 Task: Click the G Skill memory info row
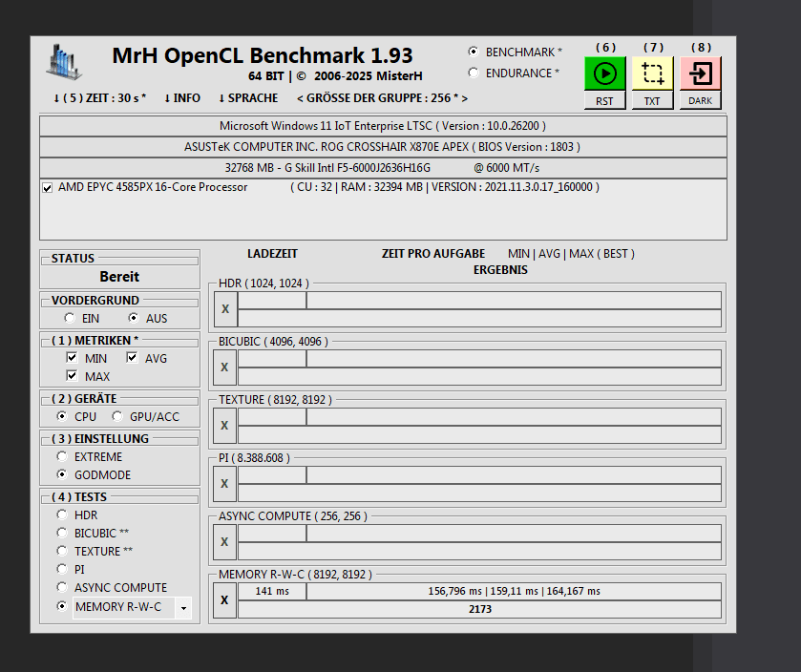tap(383, 167)
